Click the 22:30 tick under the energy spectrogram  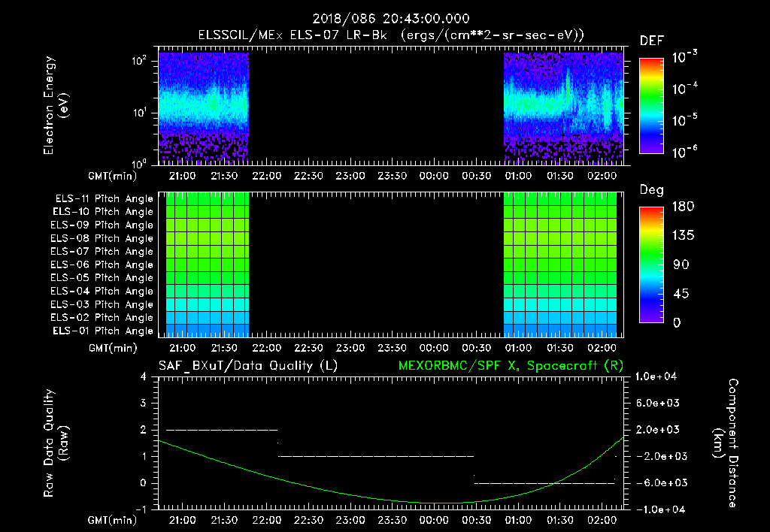(308, 175)
